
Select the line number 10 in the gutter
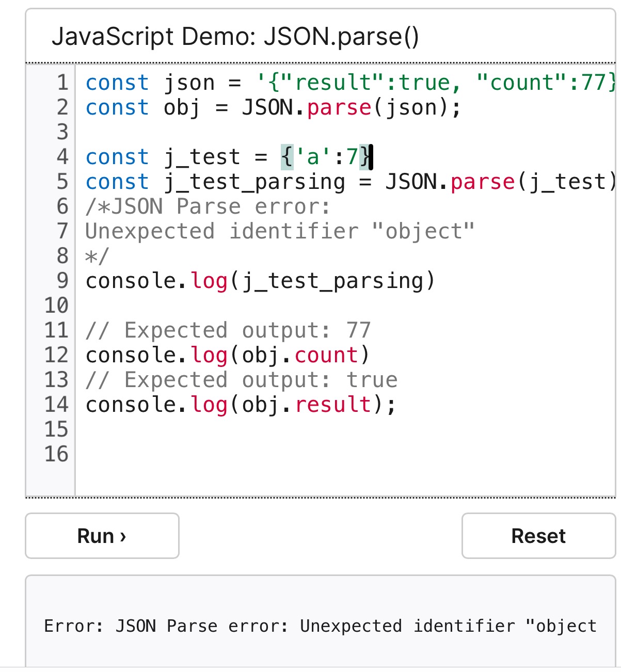[56, 306]
